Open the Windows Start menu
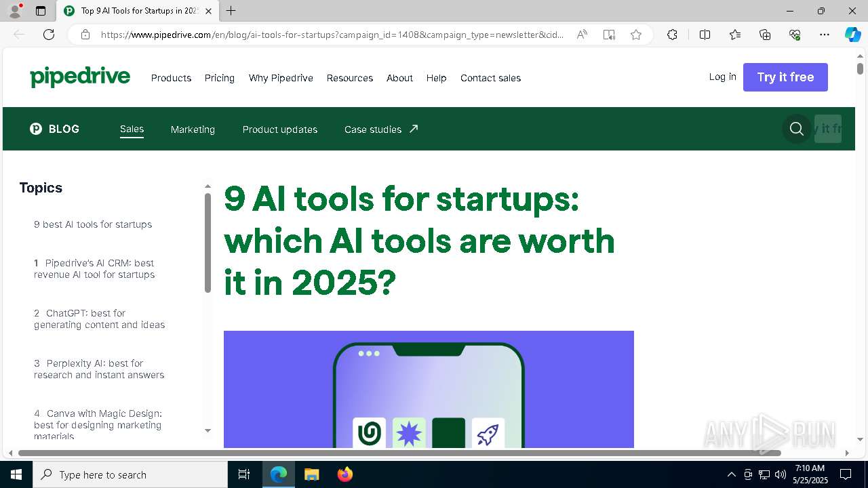This screenshot has height=488, width=868. coord(16,474)
